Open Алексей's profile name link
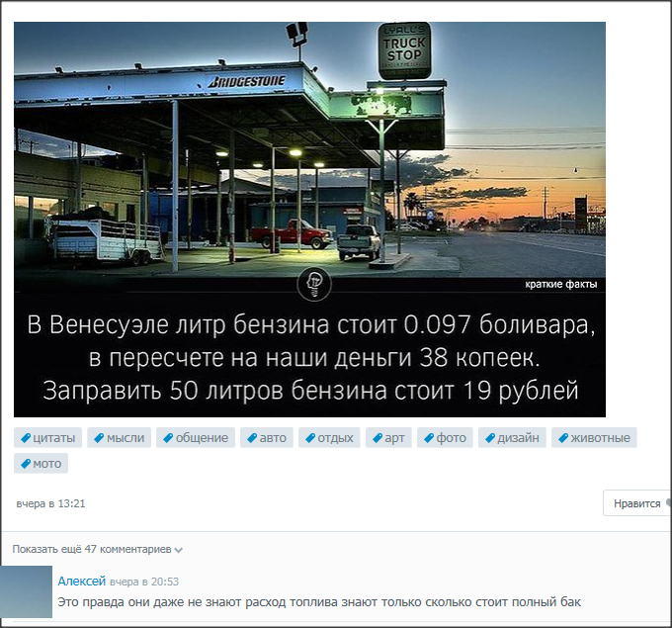 [81, 582]
